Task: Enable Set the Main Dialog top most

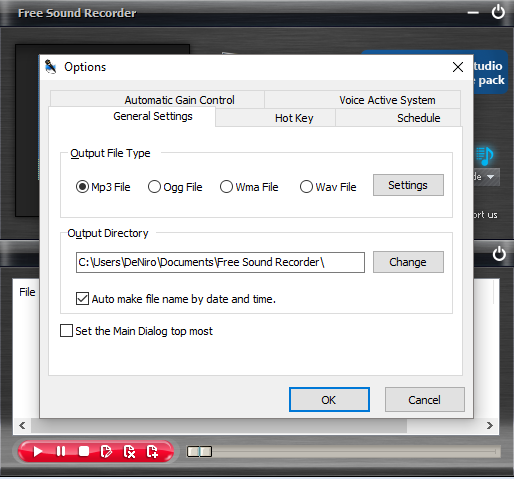Action: [x=66, y=331]
